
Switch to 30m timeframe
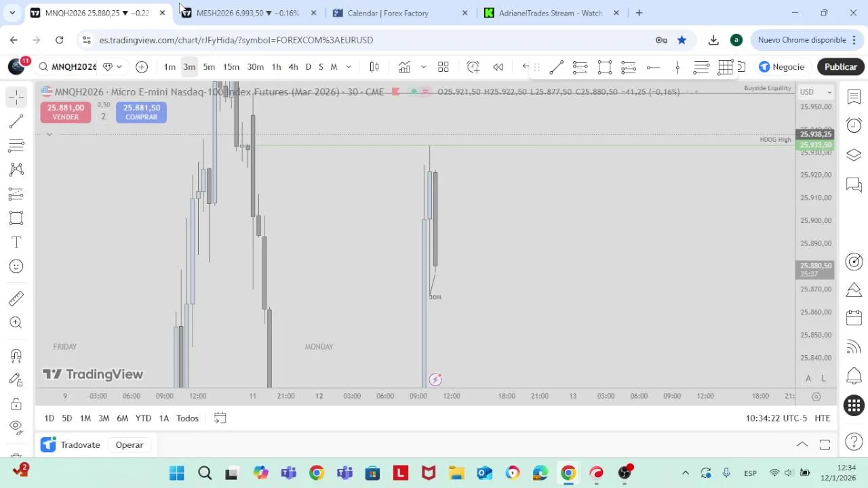[x=255, y=66]
